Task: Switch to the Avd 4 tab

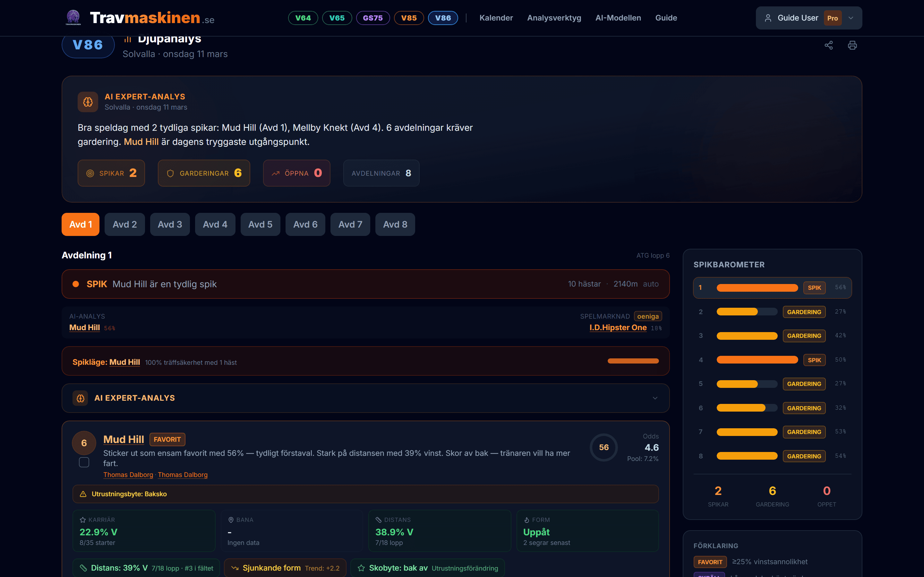Action: click(x=215, y=224)
